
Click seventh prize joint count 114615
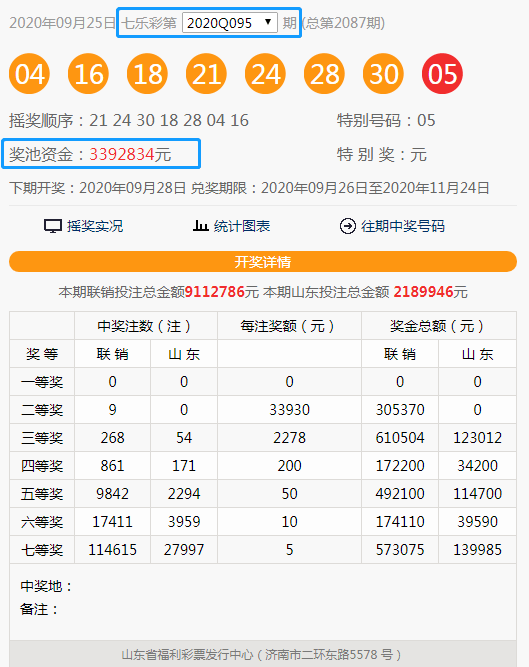coord(112,550)
